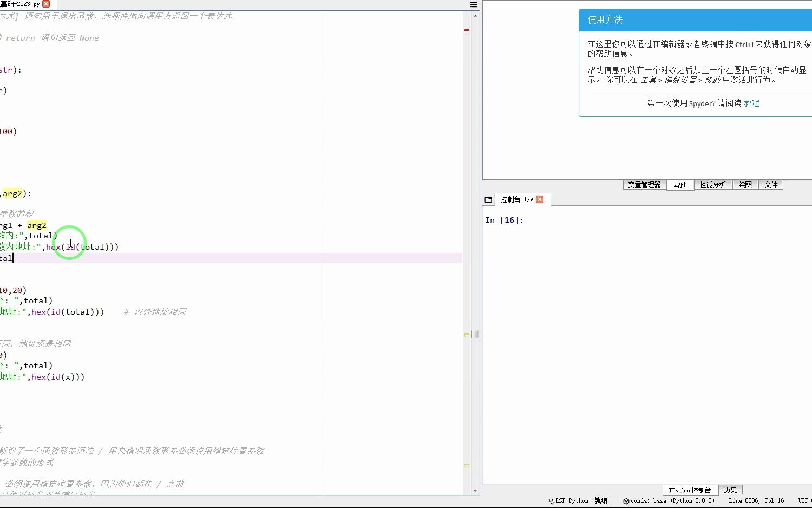Click the console browse tabs icon

point(488,200)
